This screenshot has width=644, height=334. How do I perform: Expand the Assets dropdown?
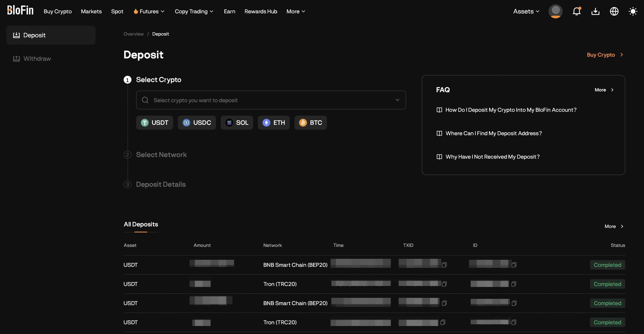[526, 11]
